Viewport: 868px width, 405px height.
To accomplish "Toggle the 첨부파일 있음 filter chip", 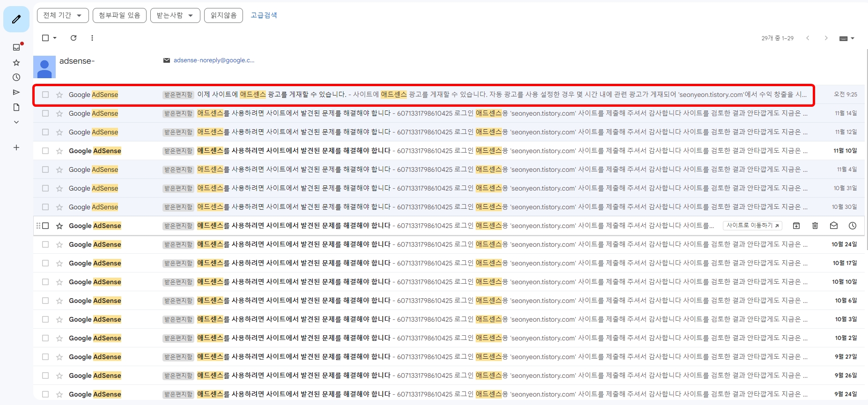I will tap(119, 15).
